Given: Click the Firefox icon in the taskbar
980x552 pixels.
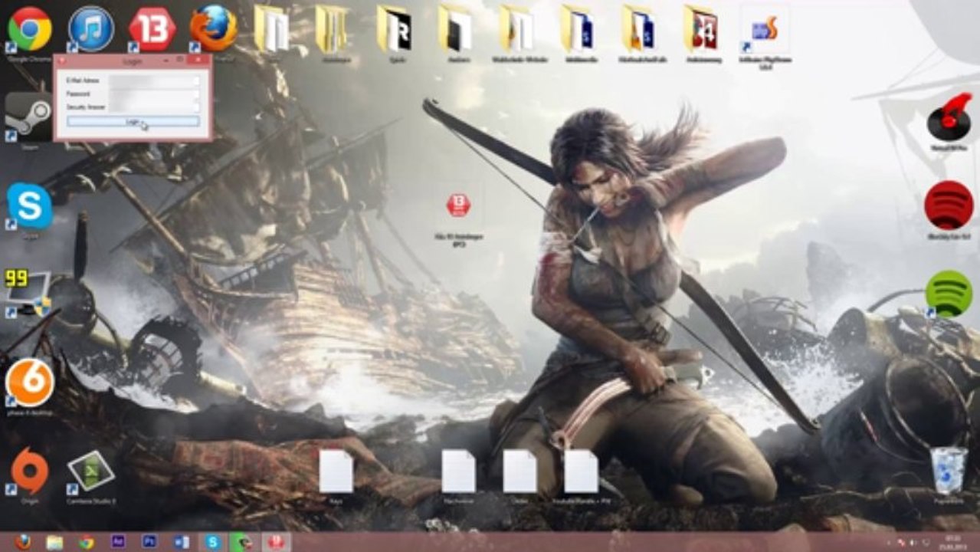Looking at the screenshot, I should pos(23,542).
